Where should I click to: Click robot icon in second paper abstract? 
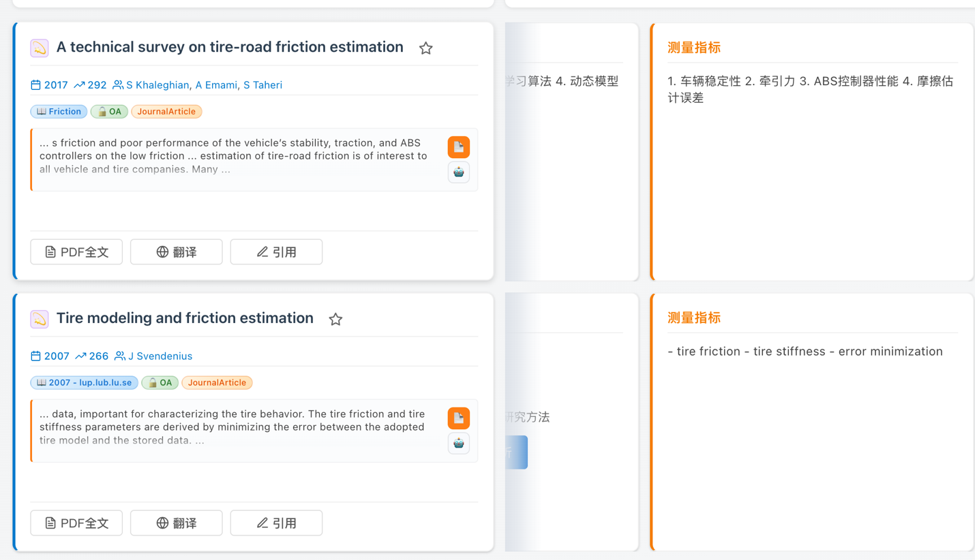coord(458,444)
